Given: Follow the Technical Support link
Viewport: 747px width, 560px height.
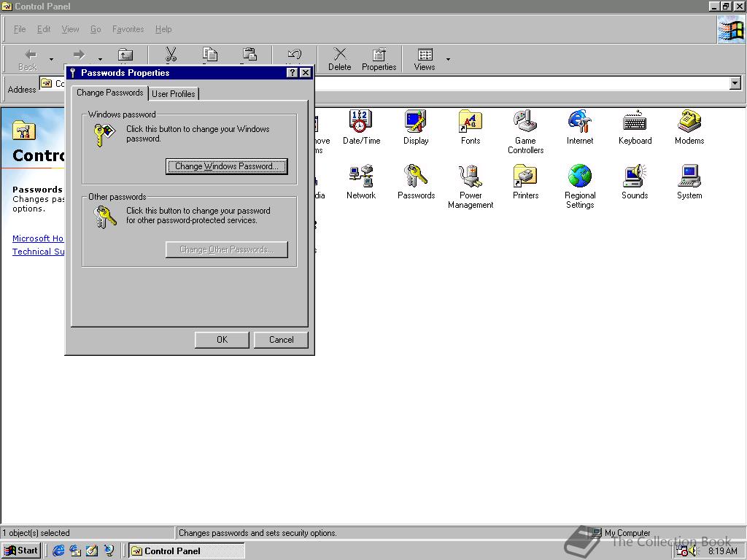Looking at the screenshot, I should (38, 252).
